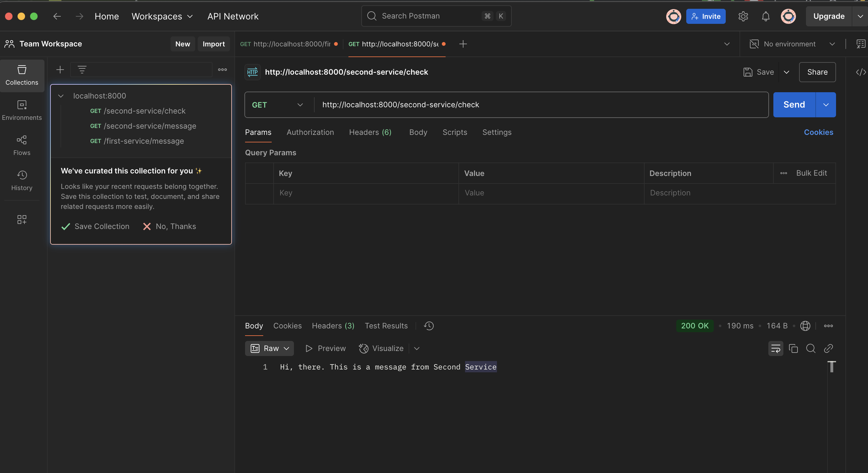
Task: Switch to the Scripts tab
Action: [x=455, y=132]
